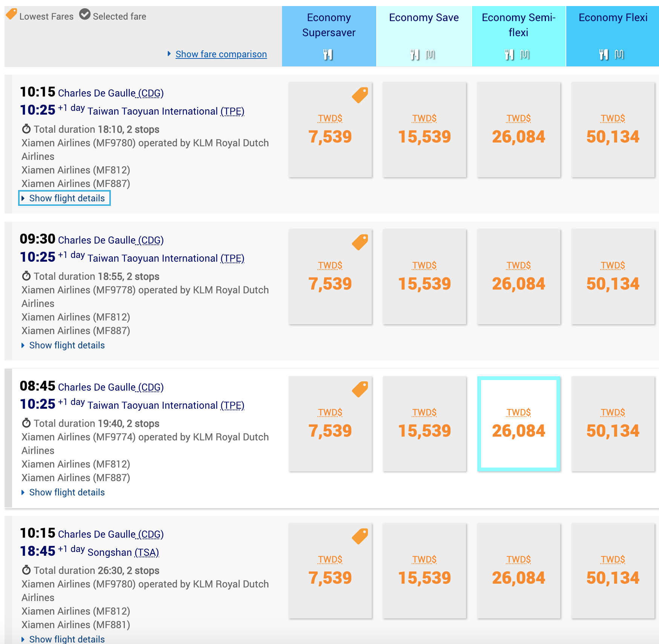This screenshot has width=659, height=644.
Task: Click the duration clock icon for 26:30 flight
Action: pos(26,570)
